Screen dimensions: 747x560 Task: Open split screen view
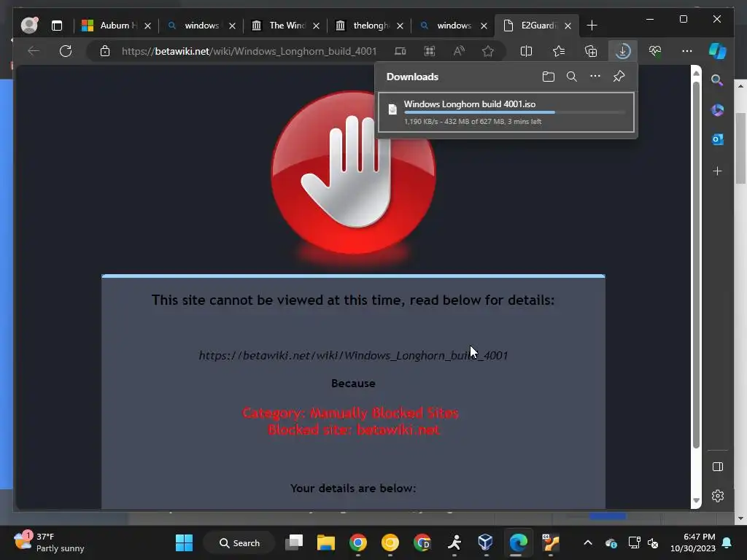click(x=526, y=51)
